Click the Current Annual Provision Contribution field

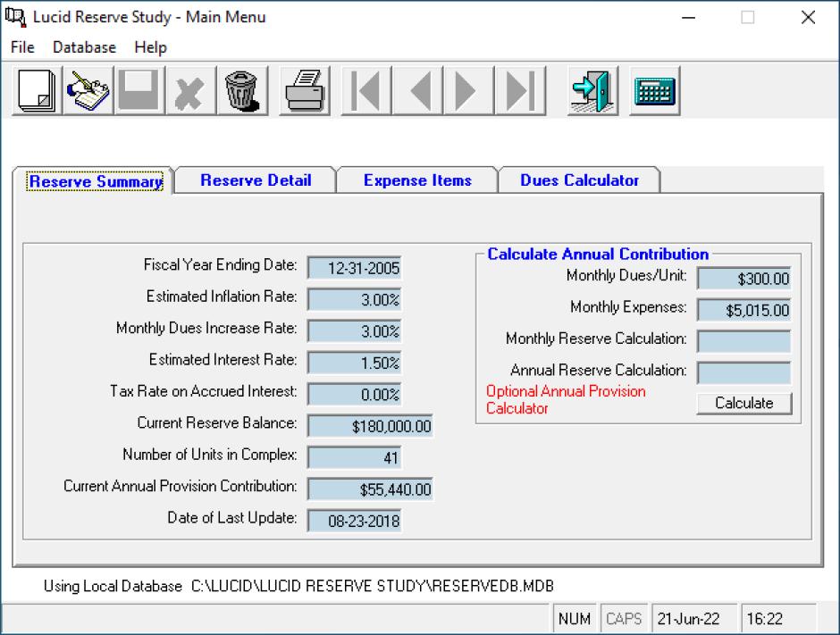(x=370, y=489)
